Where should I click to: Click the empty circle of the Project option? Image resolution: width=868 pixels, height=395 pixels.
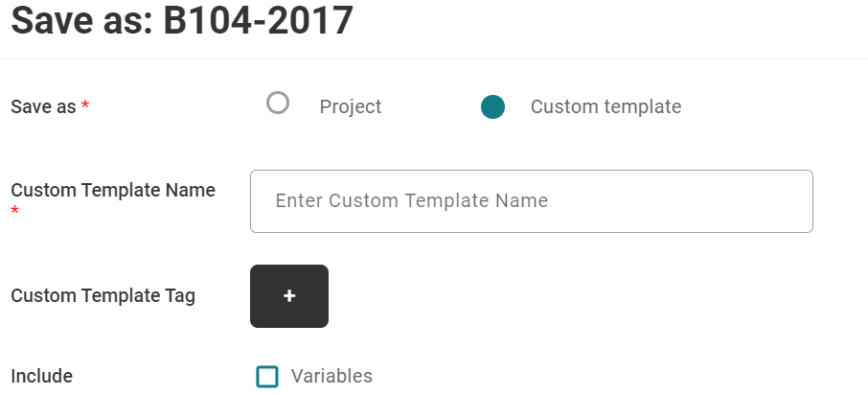pyautogui.click(x=277, y=103)
